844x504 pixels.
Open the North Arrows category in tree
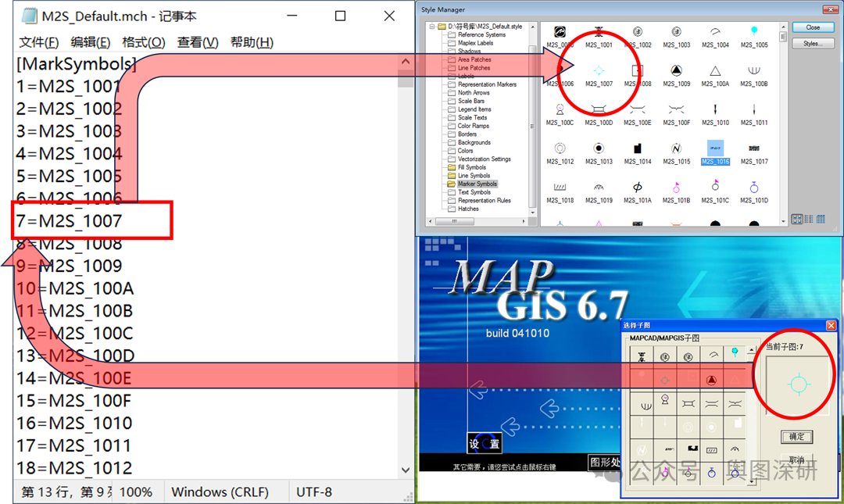coord(474,93)
